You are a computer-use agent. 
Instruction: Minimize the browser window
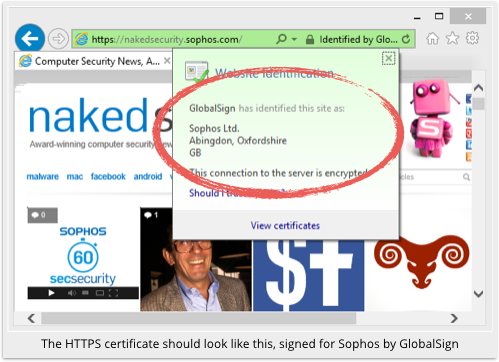417,17
